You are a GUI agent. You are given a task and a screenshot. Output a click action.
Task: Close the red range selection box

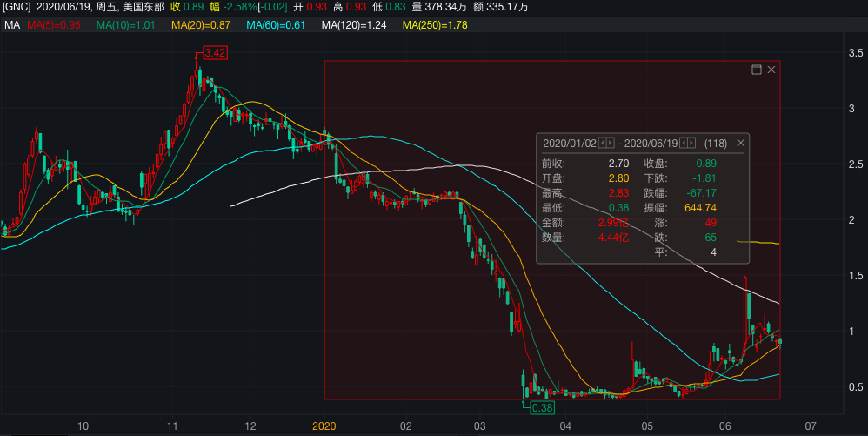770,70
